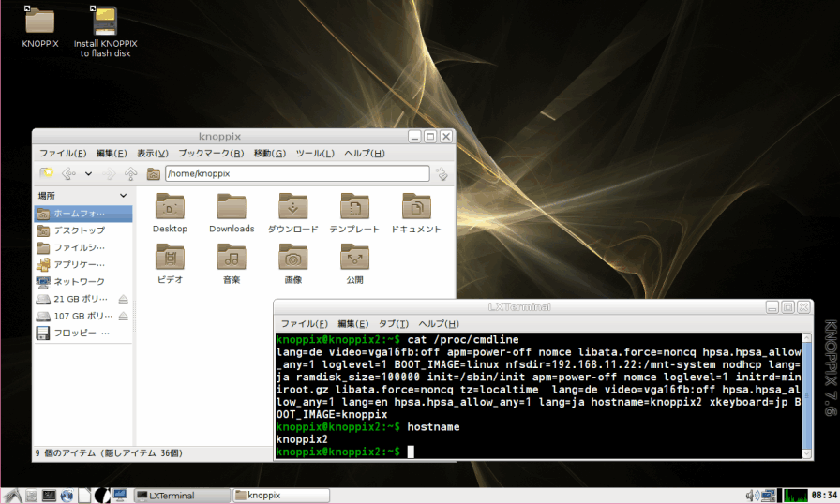840x504 pixels.
Task: Select フロッピー floppy drive in sidebar
Action: tap(83, 333)
